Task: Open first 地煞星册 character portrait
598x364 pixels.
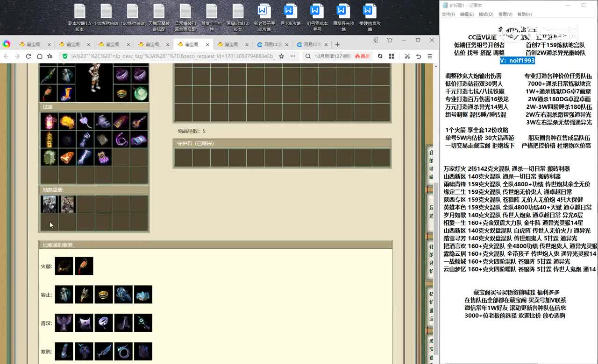Action: tap(49, 204)
